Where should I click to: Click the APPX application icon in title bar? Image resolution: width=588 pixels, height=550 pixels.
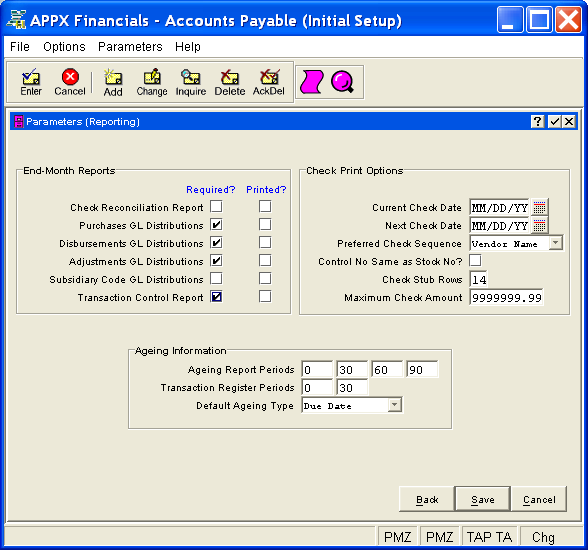(16, 19)
